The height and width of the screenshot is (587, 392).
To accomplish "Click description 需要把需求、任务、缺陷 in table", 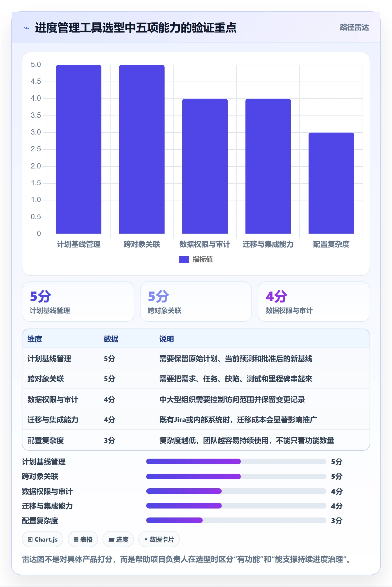I will [x=236, y=379].
